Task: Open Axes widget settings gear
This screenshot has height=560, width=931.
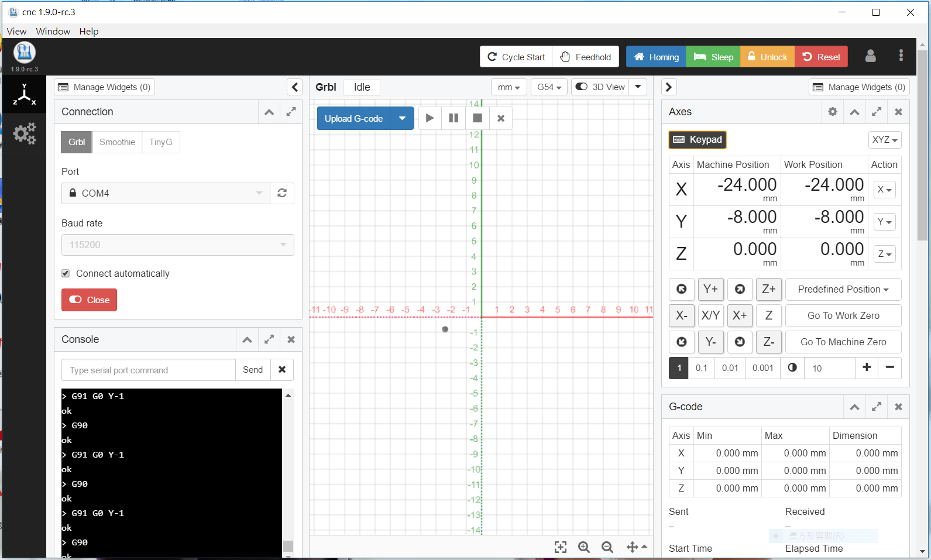Action: pos(833,112)
